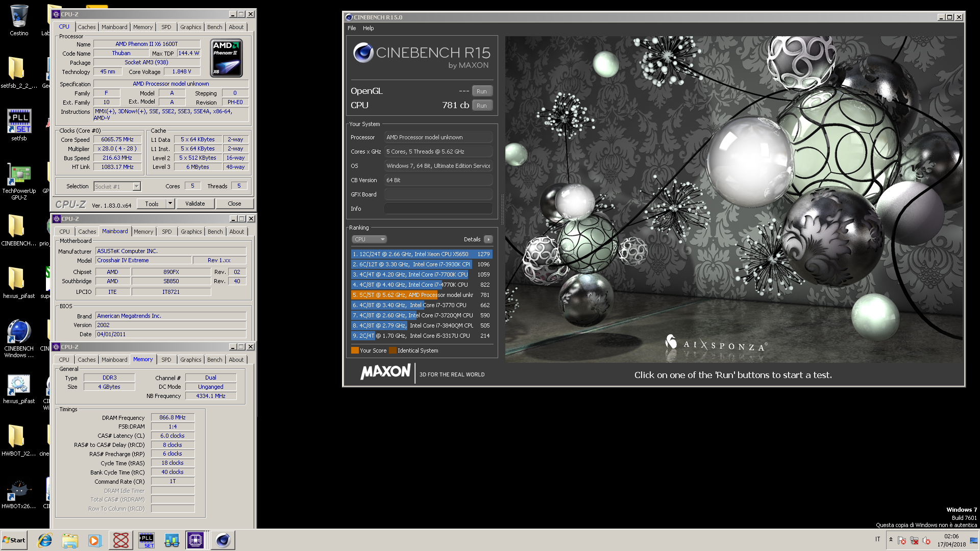Run the CPU test in Cinebench

(x=482, y=106)
